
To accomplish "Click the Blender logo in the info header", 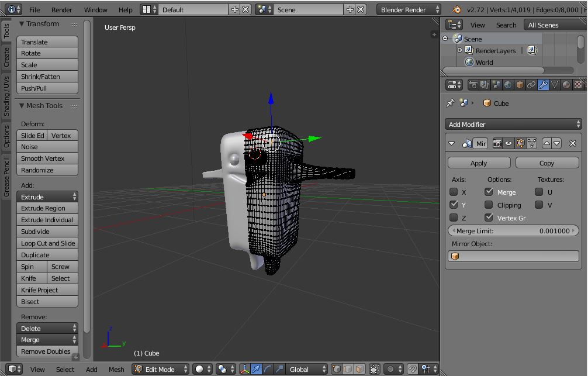I will point(456,10).
